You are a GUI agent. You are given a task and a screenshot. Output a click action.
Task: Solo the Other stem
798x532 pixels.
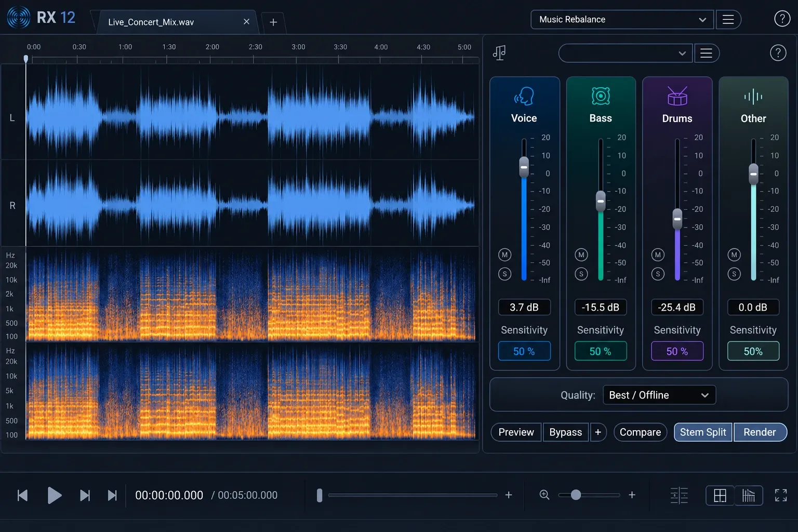coord(734,274)
